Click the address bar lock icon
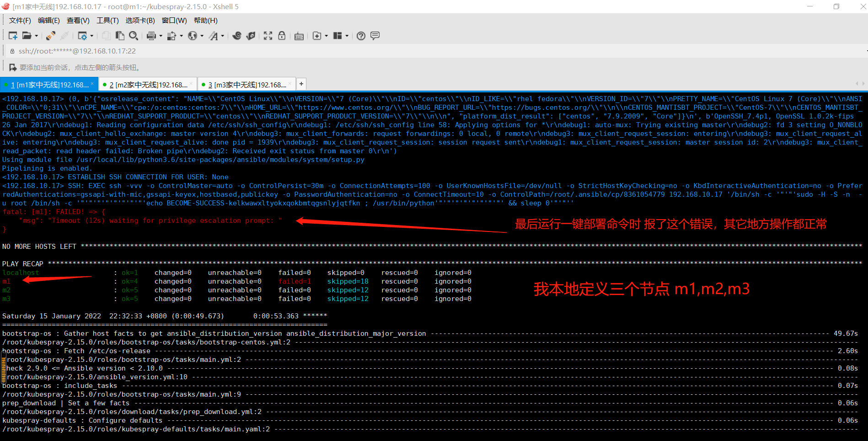This screenshot has width=868, height=441. pos(12,51)
